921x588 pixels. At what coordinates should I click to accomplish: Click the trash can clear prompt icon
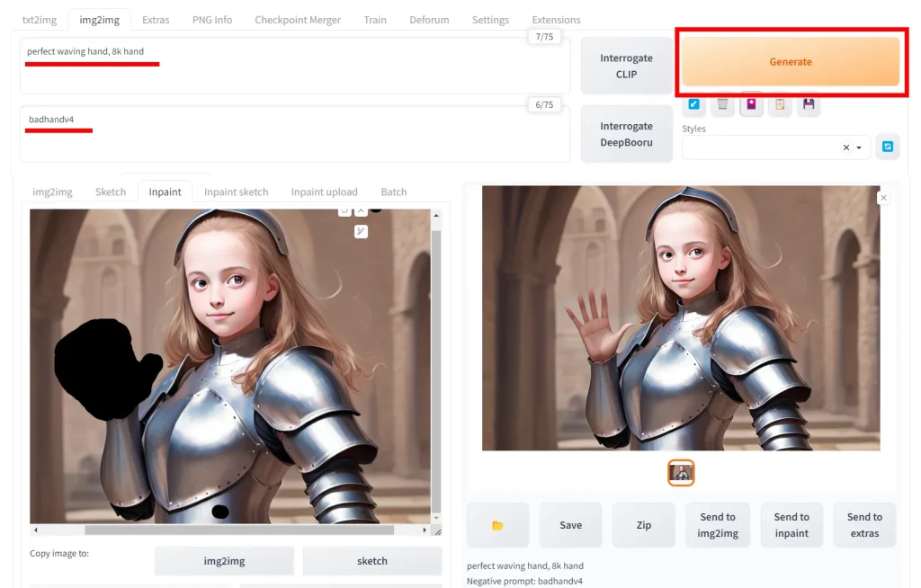(722, 104)
